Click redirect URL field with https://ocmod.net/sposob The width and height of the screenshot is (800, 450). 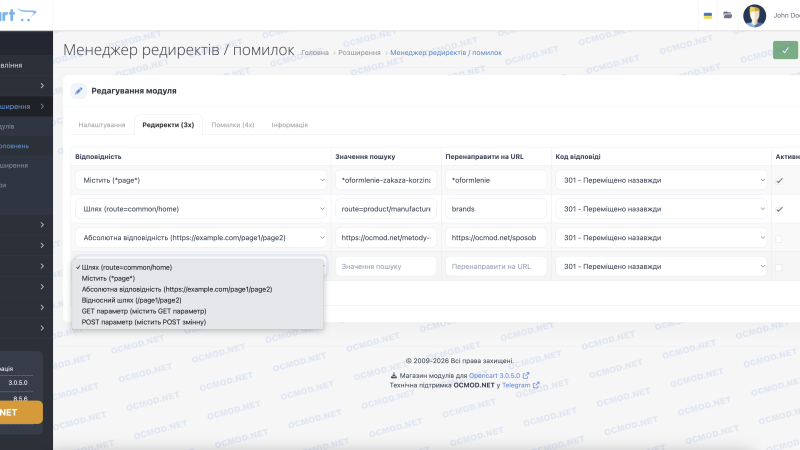[496, 238]
